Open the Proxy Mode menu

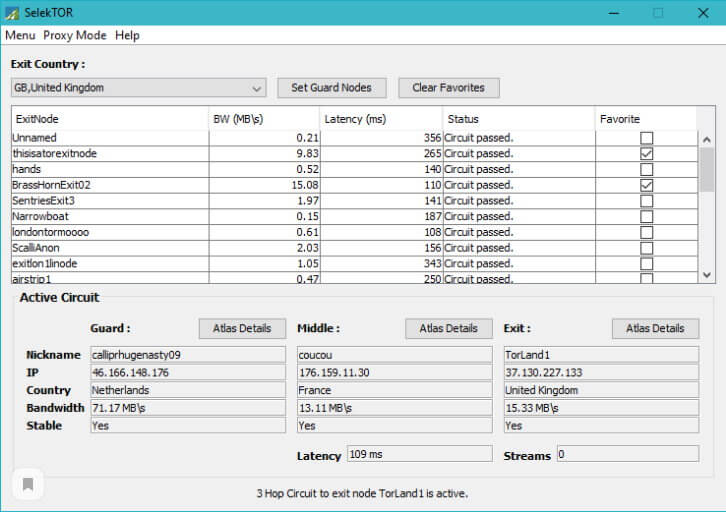pos(75,35)
